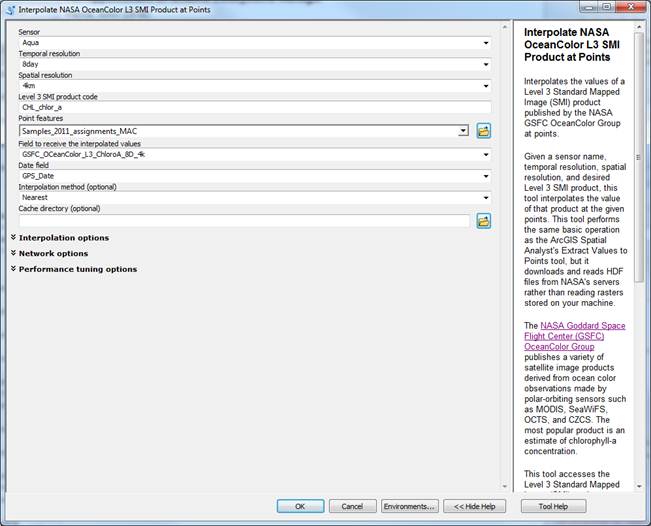Expand the Network options section
The image size is (651, 526).
tap(49, 253)
